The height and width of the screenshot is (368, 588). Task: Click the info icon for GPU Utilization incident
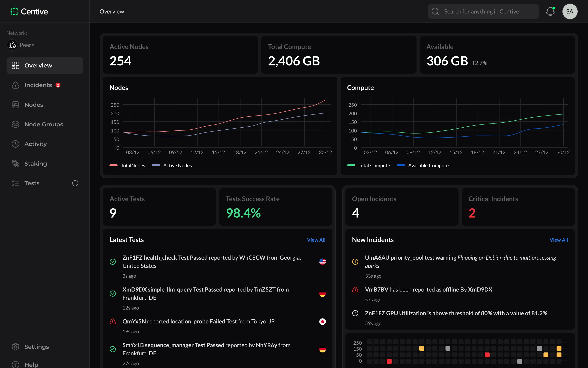[x=355, y=313]
